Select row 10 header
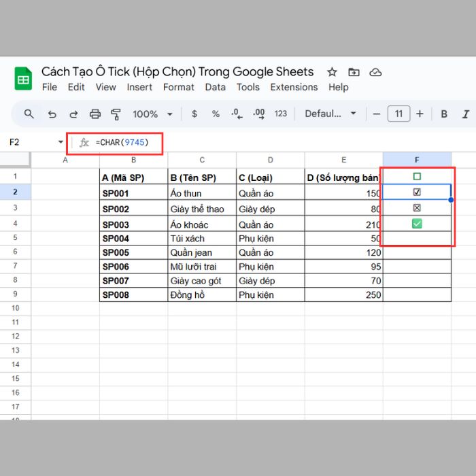Viewport: 476px width, 476px height. 15,308
